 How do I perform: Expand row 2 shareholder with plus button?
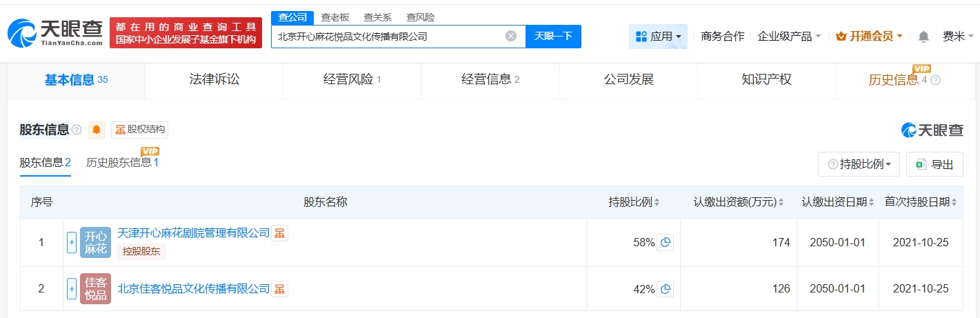point(71,289)
